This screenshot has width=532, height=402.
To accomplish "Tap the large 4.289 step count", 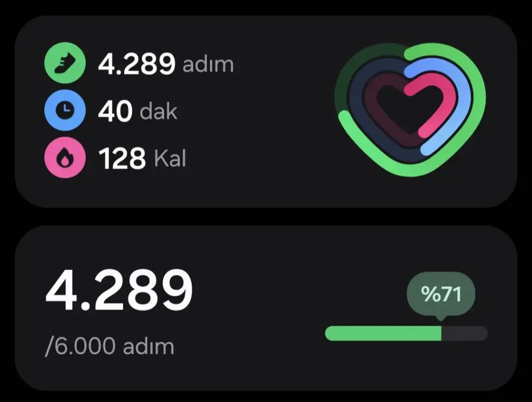I will click(119, 290).
